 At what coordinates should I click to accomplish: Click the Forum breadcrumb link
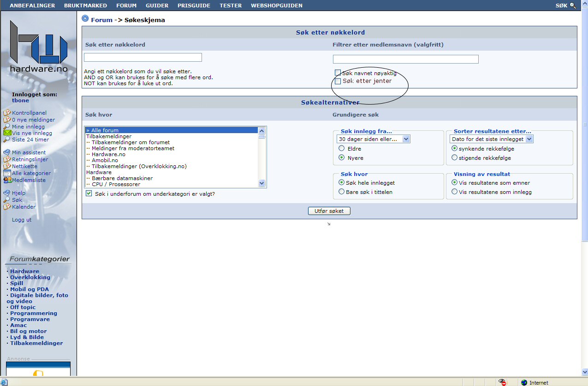tap(101, 20)
